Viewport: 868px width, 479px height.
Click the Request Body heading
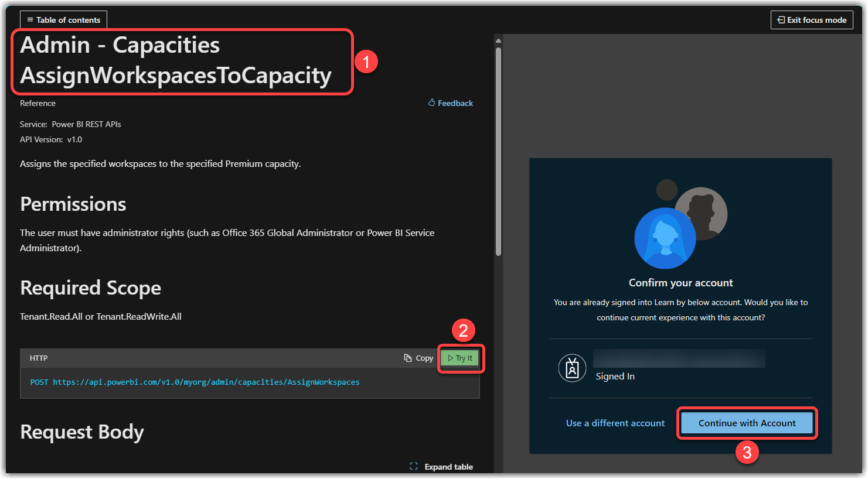(x=82, y=432)
